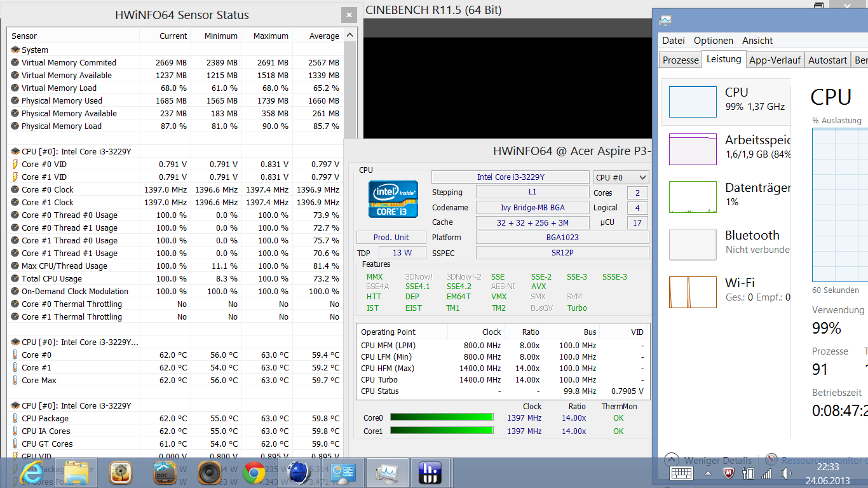The image size is (868, 488).
Task: Open network signal tray icon
Action: pos(767,473)
